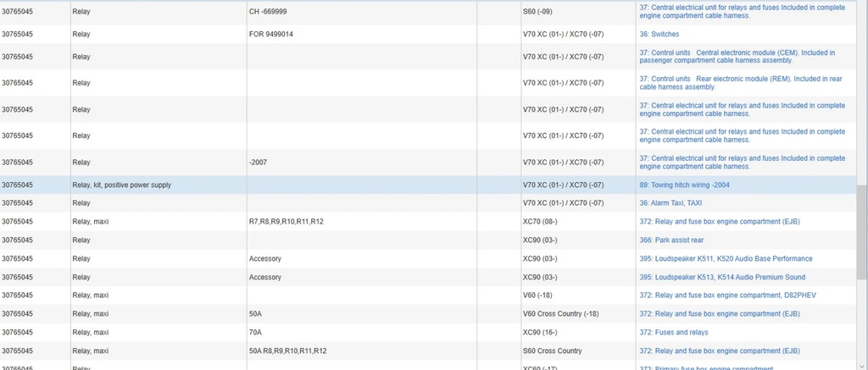Open the Central electrical unit link in the -2007 row

pyautogui.click(x=743, y=162)
